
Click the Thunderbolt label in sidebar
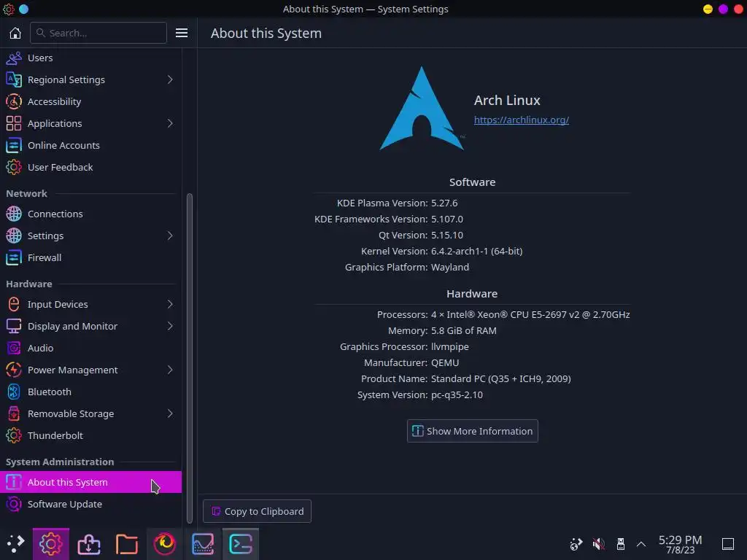tap(55, 436)
